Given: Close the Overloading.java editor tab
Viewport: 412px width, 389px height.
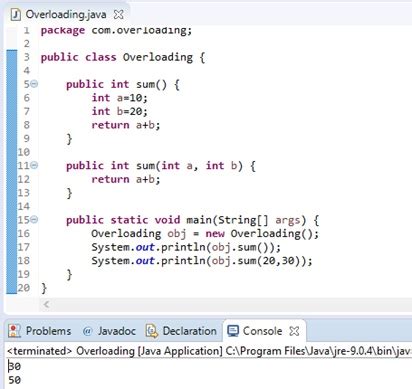Looking at the screenshot, I should point(118,14).
